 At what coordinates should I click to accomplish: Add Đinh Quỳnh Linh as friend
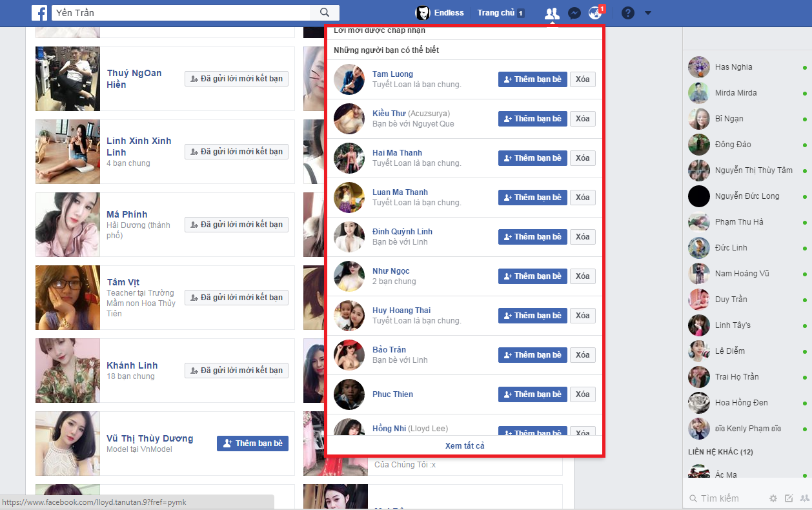(x=533, y=237)
